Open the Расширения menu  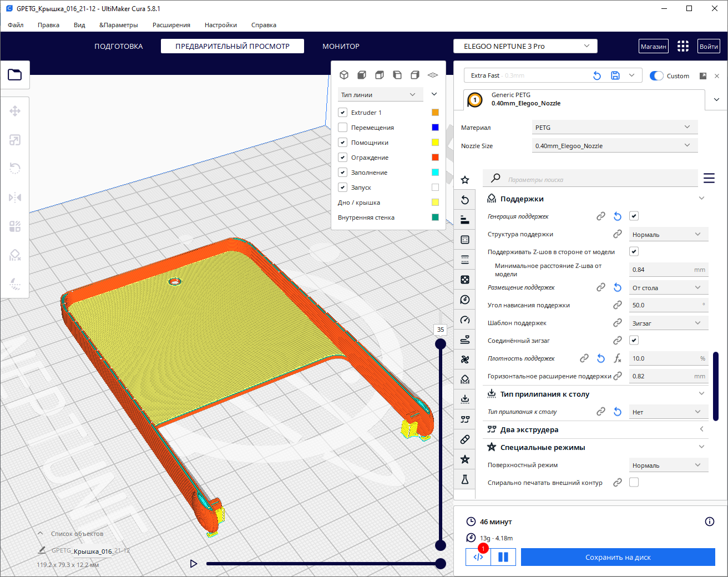pos(171,25)
